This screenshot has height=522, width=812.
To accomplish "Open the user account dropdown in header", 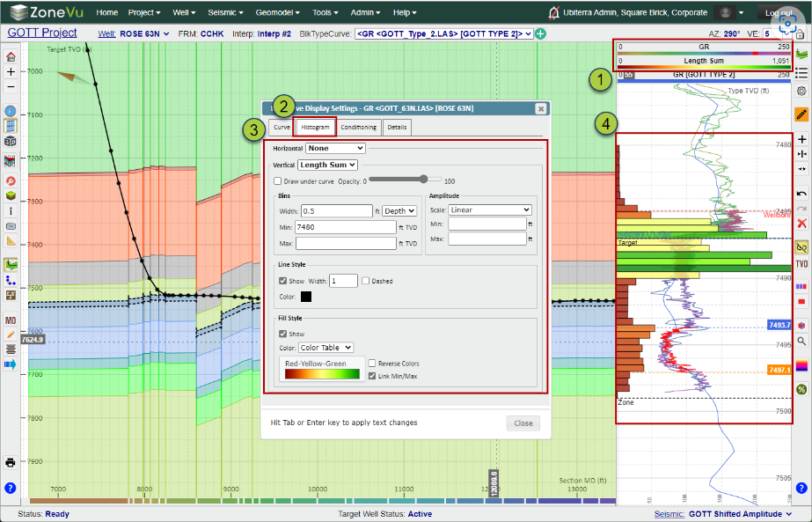I will click(729, 12).
